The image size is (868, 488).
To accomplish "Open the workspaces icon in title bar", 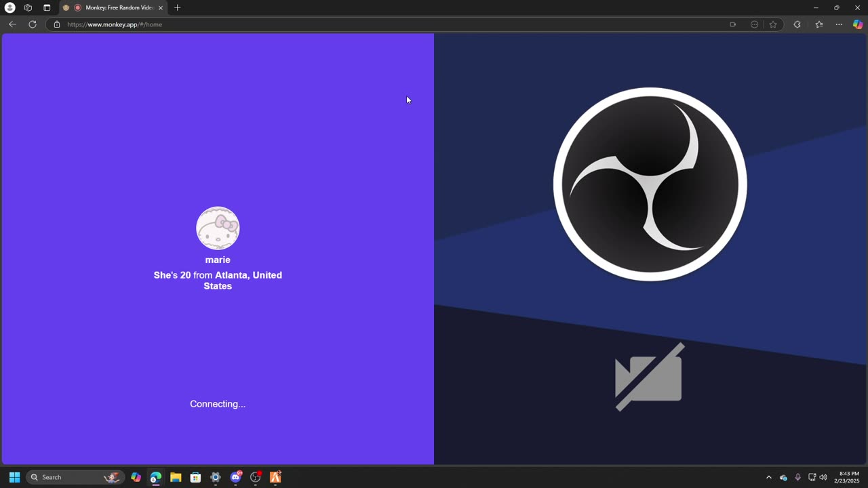I will coord(28,7).
